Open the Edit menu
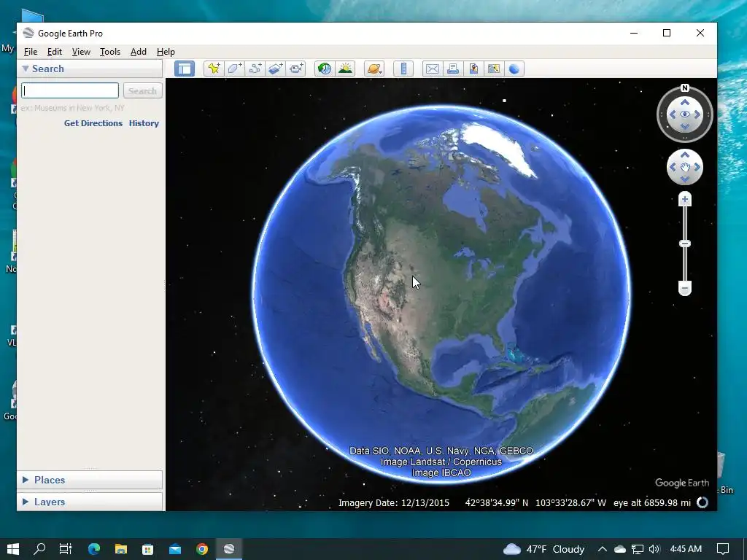This screenshot has height=560, width=747. [54, 52]
